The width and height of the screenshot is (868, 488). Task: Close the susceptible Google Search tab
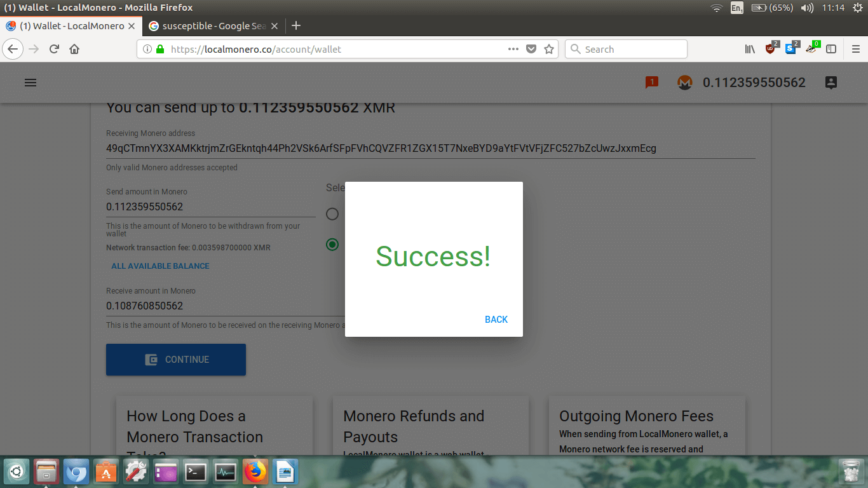tap(275, 26)
